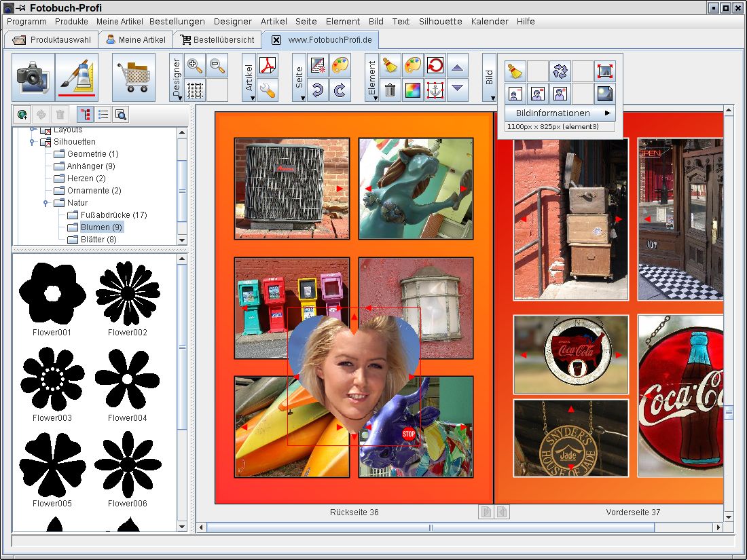
Task: Go to previous page pair icon
Action: 486,512
